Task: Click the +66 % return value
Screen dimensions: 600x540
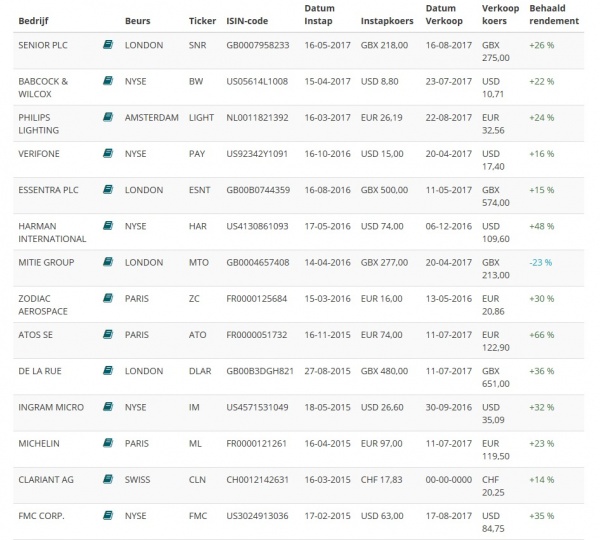Action: 541,335
